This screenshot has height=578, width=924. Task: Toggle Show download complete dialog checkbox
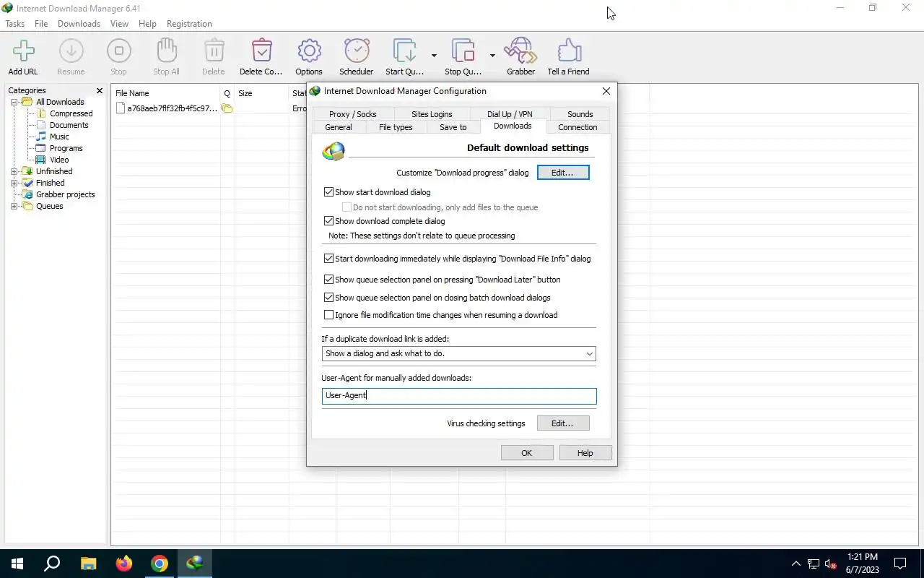pyautogui.click(x=328, y=221)
